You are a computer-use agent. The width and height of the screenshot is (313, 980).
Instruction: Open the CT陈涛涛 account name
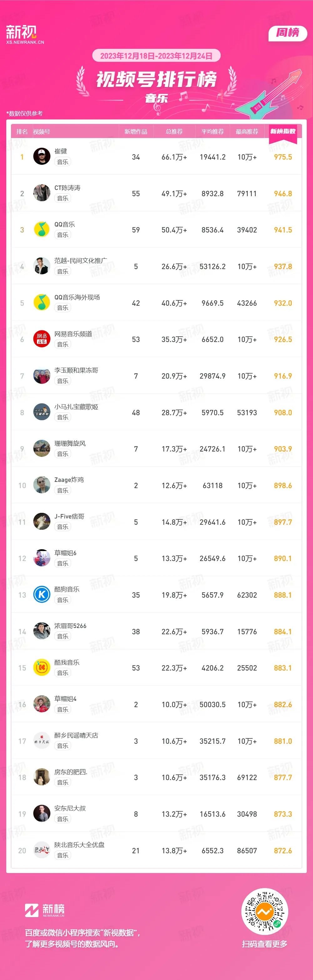coord(67,188)
